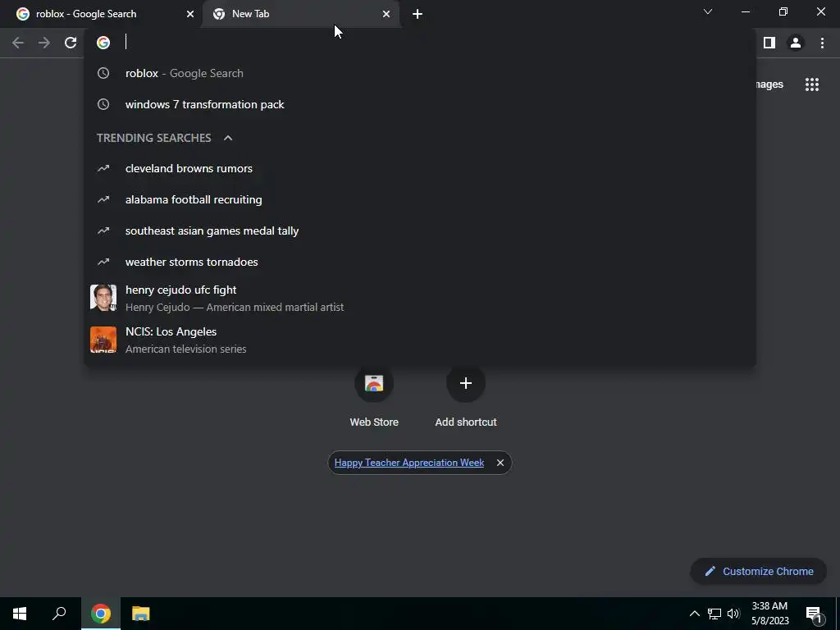Choose windows 7 transformation pack suggestion
Screen dimensions: 840x630
(x=420, y=104)
